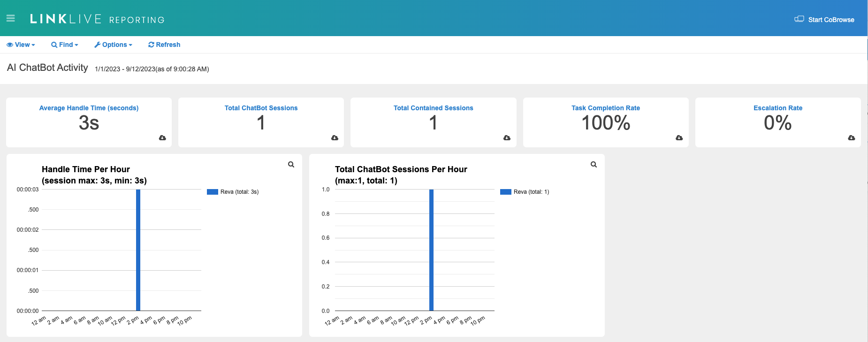Download Escalation Rate data via cloud icon
The width and height of the screenshot is (868, 342).
(x=851, y=138)
